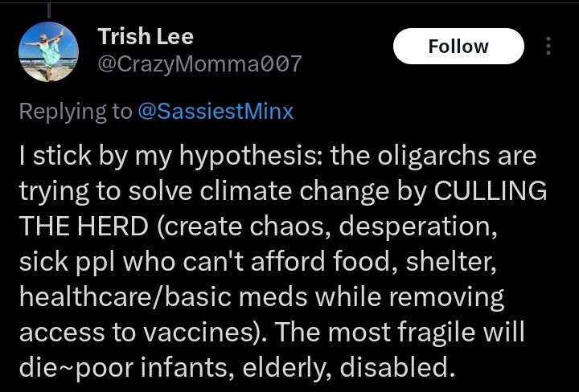
Task: Click the "Replying to" label text
Action: click(x=76, y=112)
